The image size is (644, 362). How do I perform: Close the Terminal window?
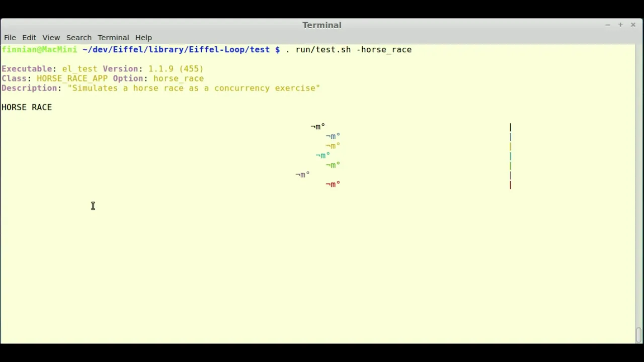pyautogui.click(x=633, y=25)
